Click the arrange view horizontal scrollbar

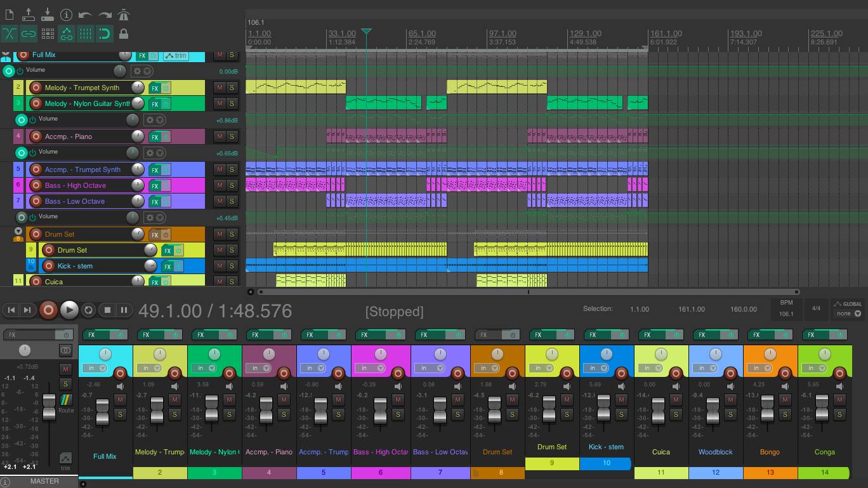pos(528,292)
